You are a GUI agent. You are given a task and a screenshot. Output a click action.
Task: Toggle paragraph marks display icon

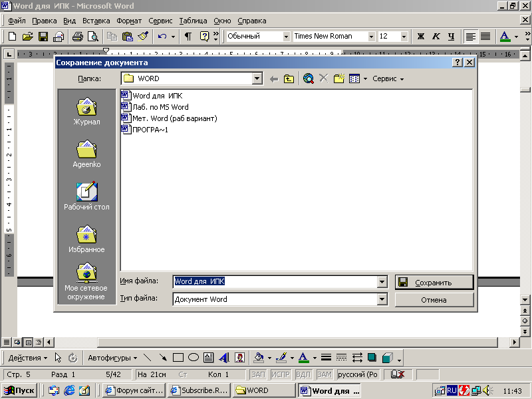click(x=188, y=37)
